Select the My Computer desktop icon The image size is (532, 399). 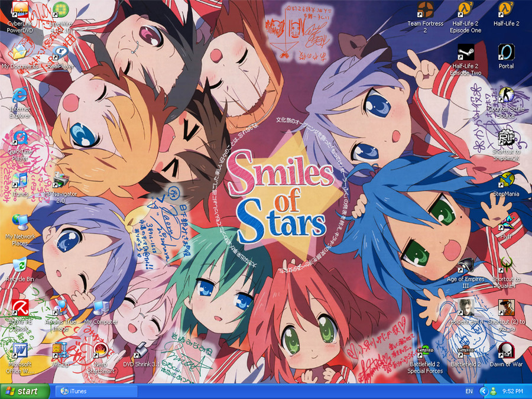(x=100, y=308)
